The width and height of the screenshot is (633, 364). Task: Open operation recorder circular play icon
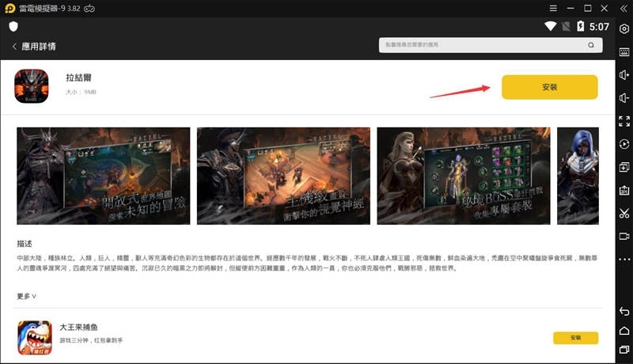pos(624,144)
